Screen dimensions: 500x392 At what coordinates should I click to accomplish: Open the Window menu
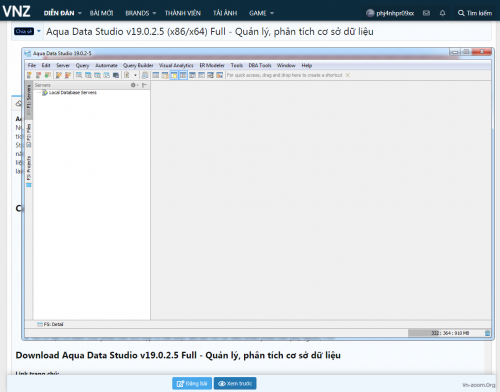coord(286,65)
